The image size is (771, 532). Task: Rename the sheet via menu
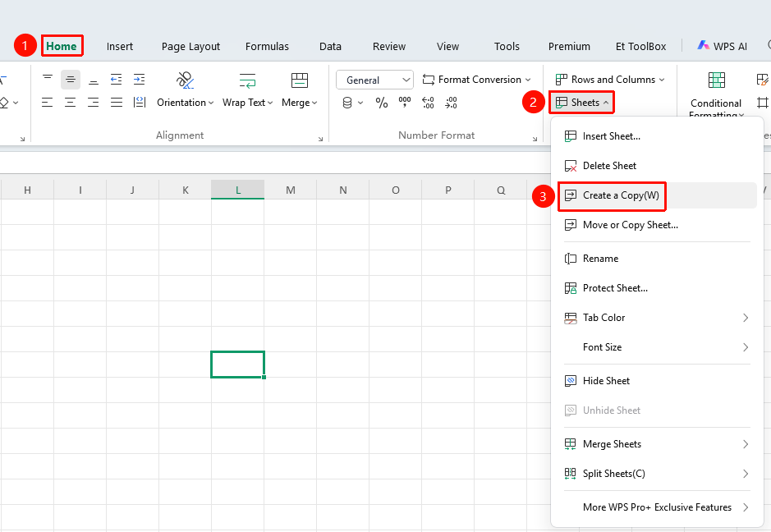click(x=656, y=259)
